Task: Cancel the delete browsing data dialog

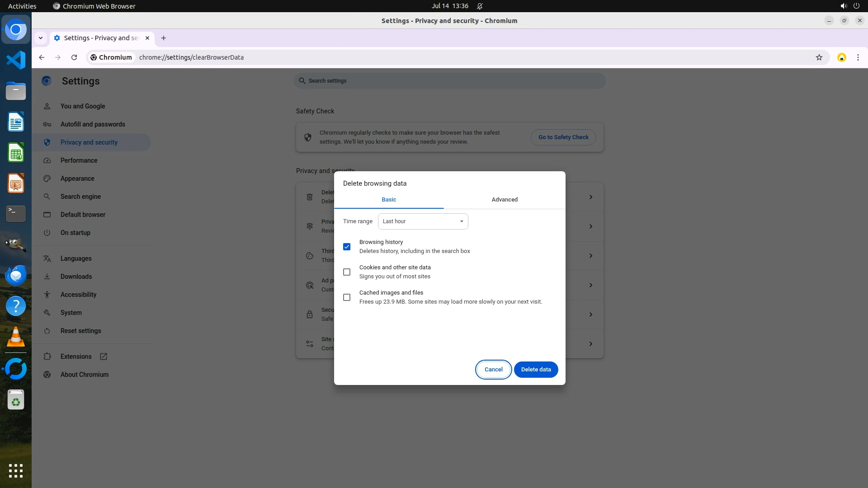Action: click(493, 370)
